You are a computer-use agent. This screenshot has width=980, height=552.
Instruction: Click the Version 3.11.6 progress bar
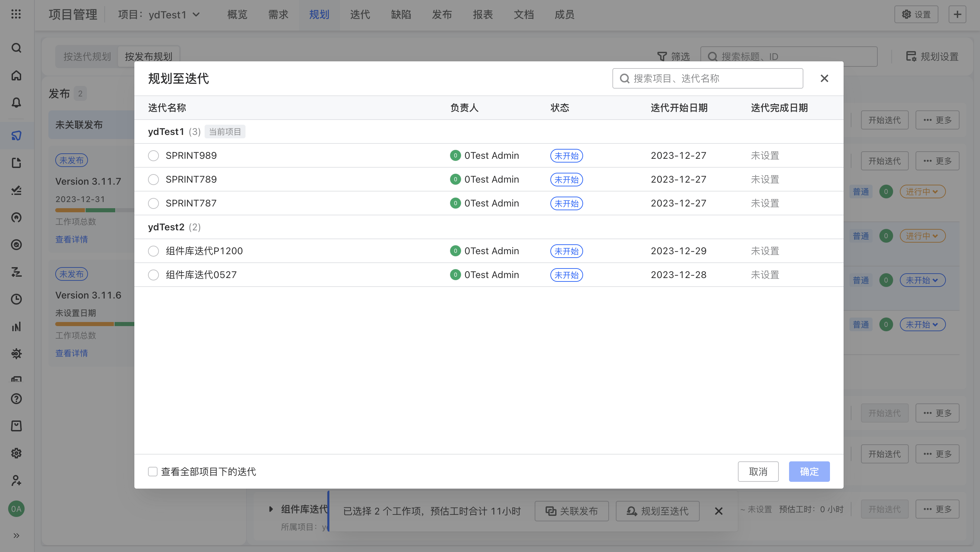[95, 324]
